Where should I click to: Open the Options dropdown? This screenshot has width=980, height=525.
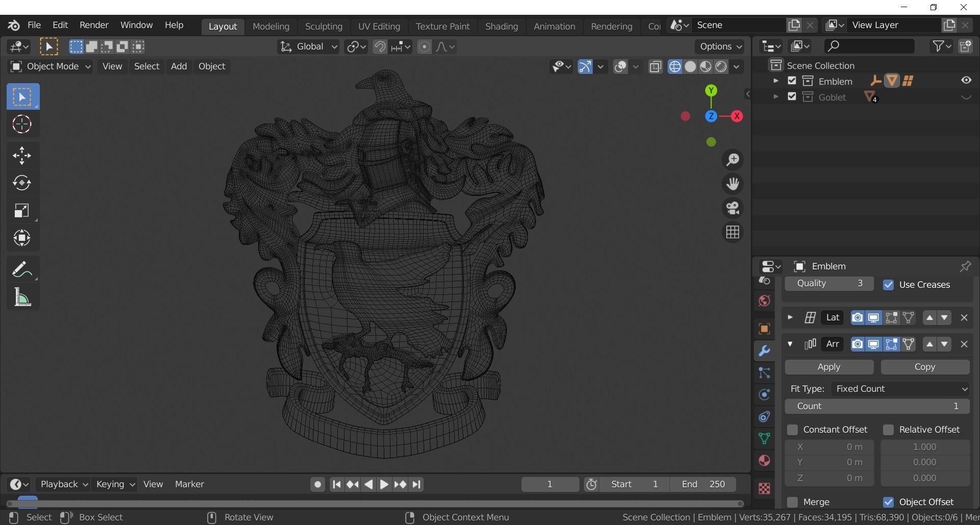click(720, 46)
